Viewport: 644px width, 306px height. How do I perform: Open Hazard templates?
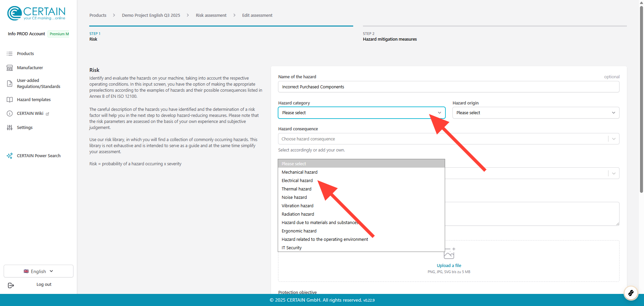[34, 100]
